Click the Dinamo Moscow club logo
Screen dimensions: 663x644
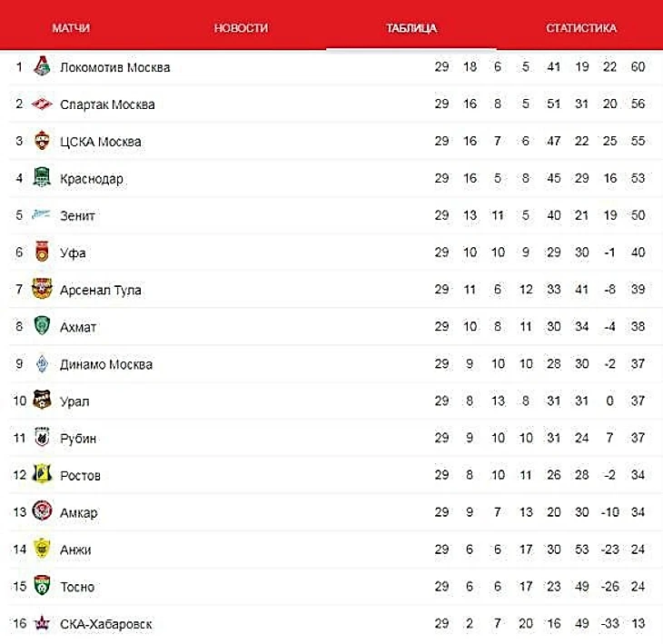tap(42, 364)
